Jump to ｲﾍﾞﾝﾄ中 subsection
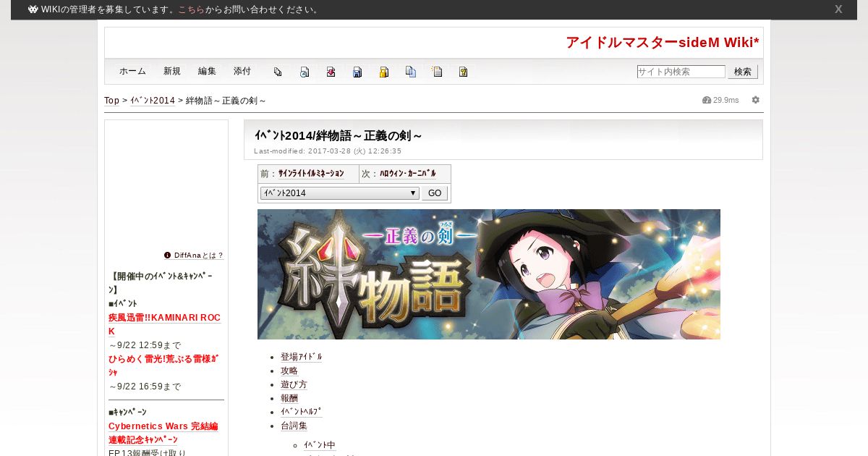The height and width of the screenshot is (456, 868). tap(320, 444)
